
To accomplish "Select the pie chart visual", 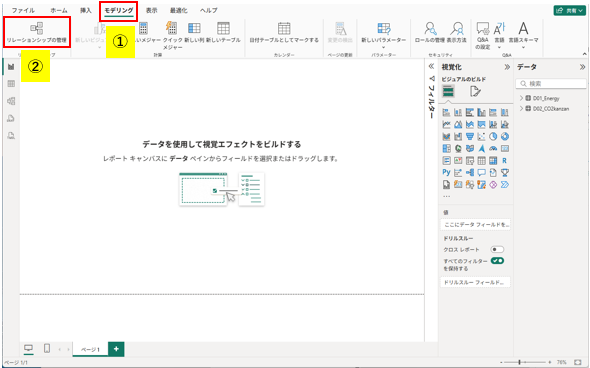I will (493, 136).
